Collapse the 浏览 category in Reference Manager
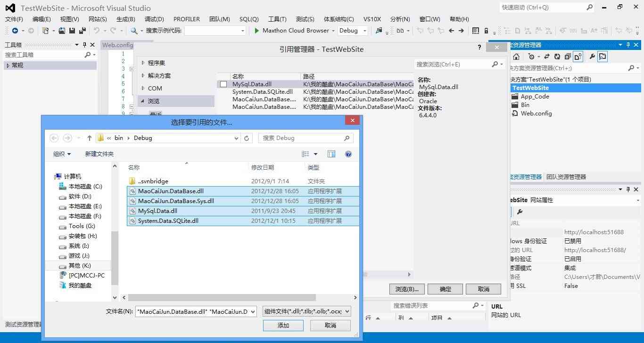 [x=143, y=101]
